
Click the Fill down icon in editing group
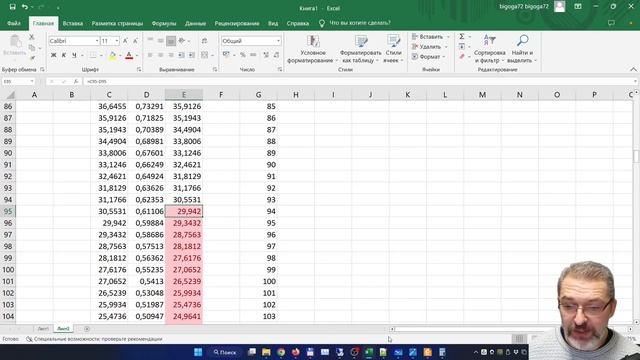pyautogui.click(x=462, y=47)
